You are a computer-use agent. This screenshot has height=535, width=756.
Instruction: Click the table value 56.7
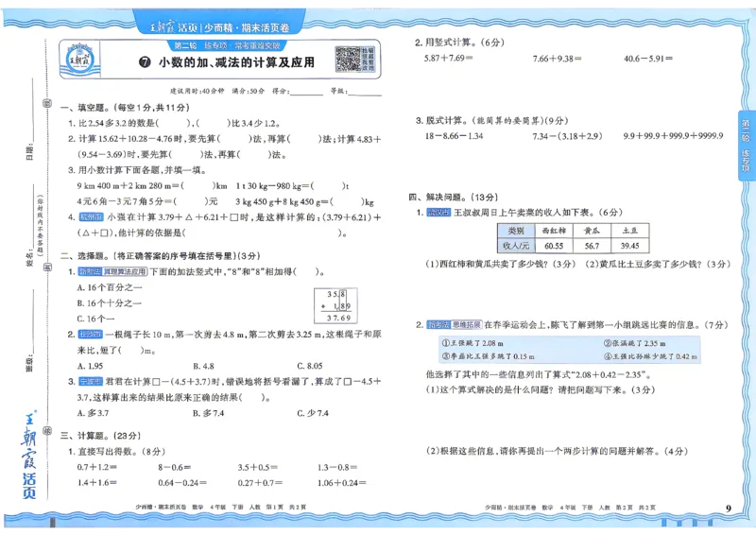point(593,246)
